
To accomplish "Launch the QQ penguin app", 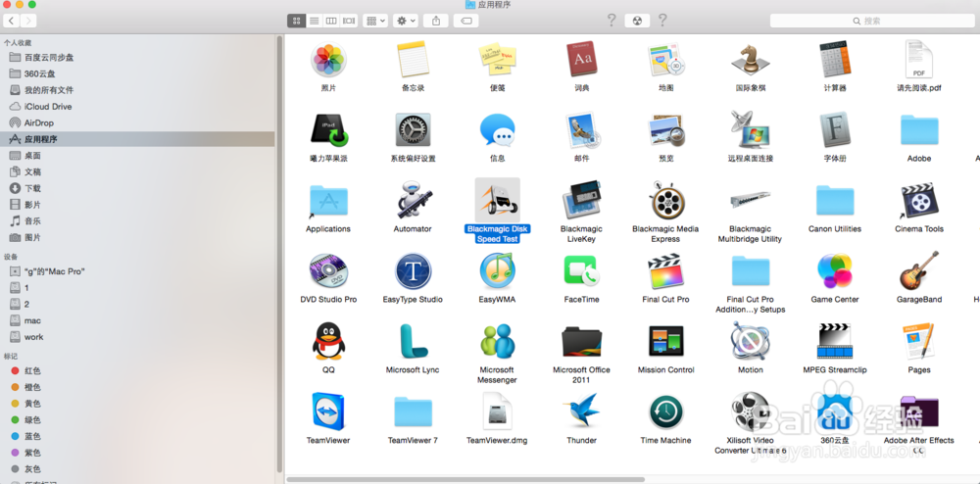I will pos(328,342).
